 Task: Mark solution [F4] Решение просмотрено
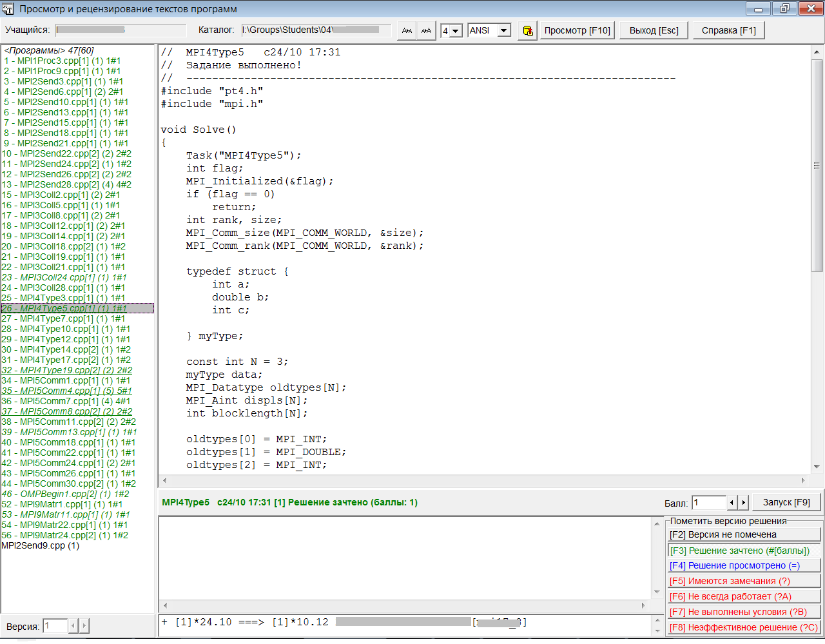pos(744,565)
